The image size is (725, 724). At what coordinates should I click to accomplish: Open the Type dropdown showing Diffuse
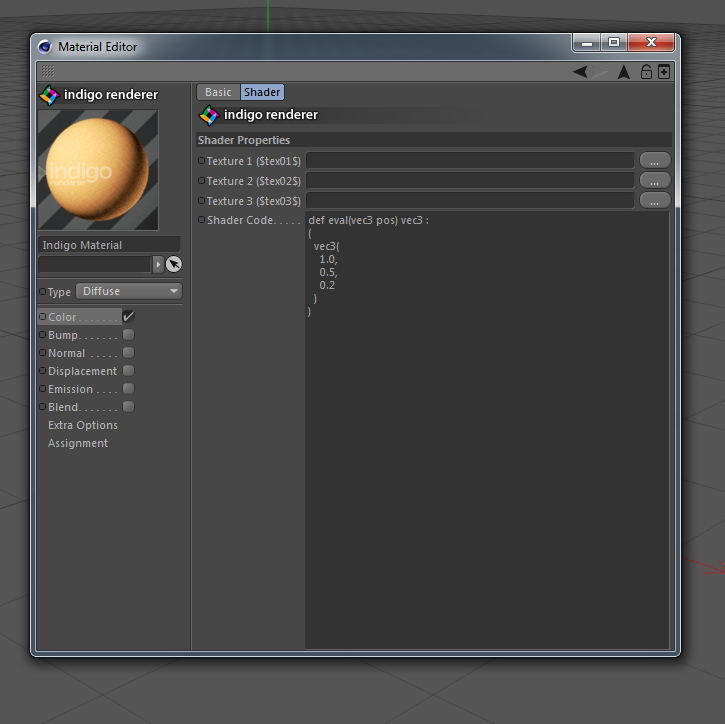(x=129, y=291)
